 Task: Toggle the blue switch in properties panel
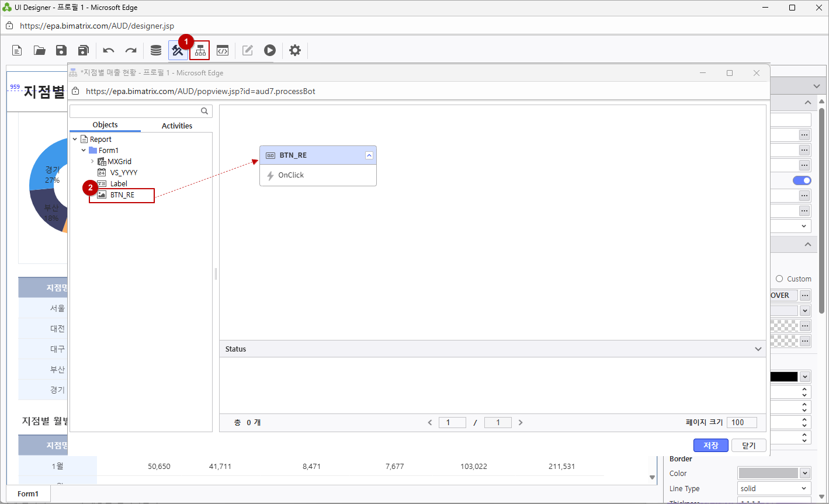click(802, 180)
